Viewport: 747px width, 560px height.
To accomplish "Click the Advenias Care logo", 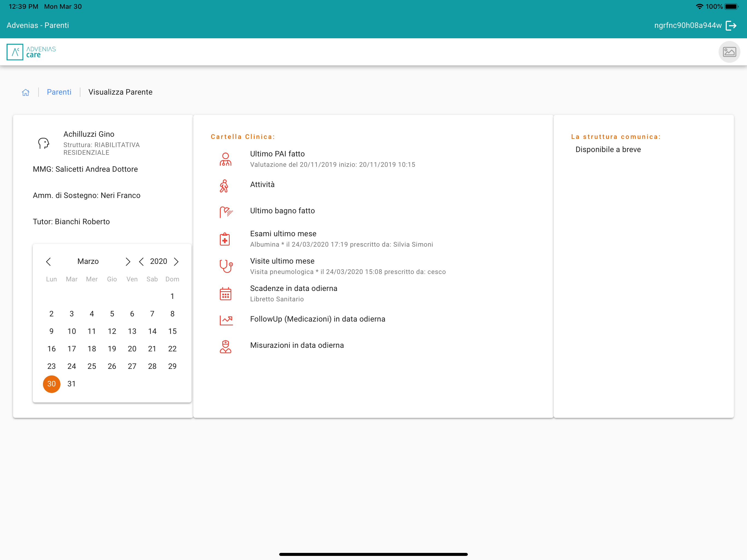I will 31,52.
